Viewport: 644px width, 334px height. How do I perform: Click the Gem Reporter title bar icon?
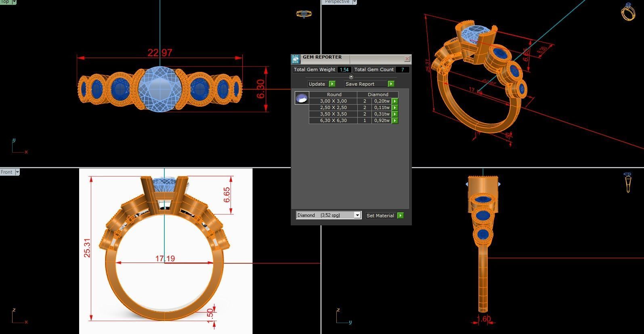point(296,59)
